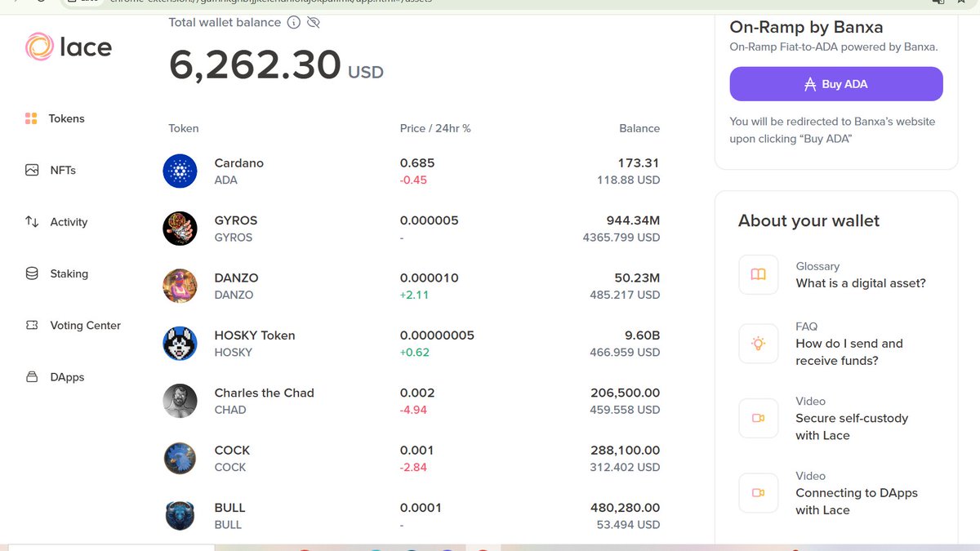Click the BULL token logo
The width and height of the screenshot is (980, 551).
coord(180,516)
